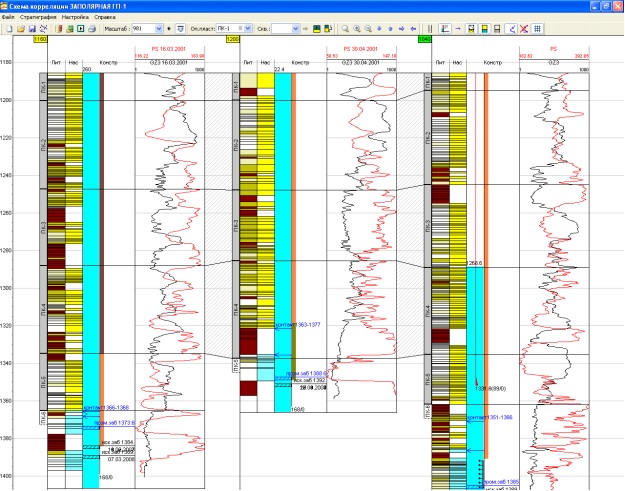
Task: Shift view left with blue left arrow
Action: tap(413, 29)
